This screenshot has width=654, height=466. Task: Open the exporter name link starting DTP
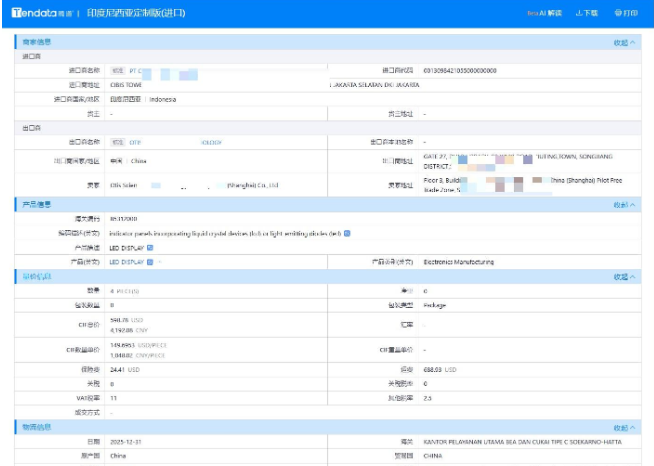point(136,142)
